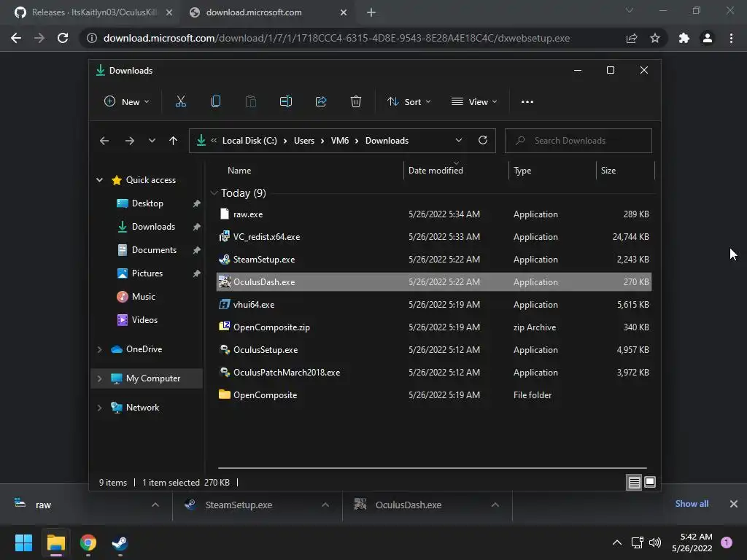Click Users in address breadcrumb
Image resolution: width=747 pixels, height=560 pixels.
coord(304,141)
